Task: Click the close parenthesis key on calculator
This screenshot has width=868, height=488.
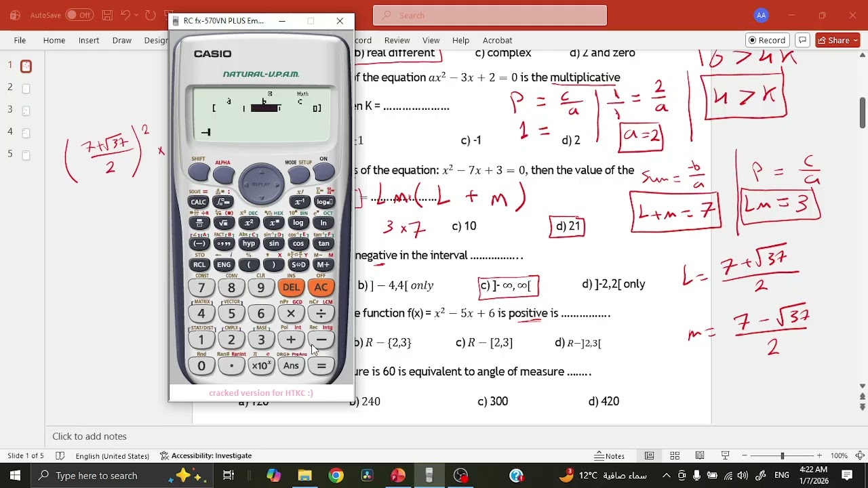Action: (273, 265)
